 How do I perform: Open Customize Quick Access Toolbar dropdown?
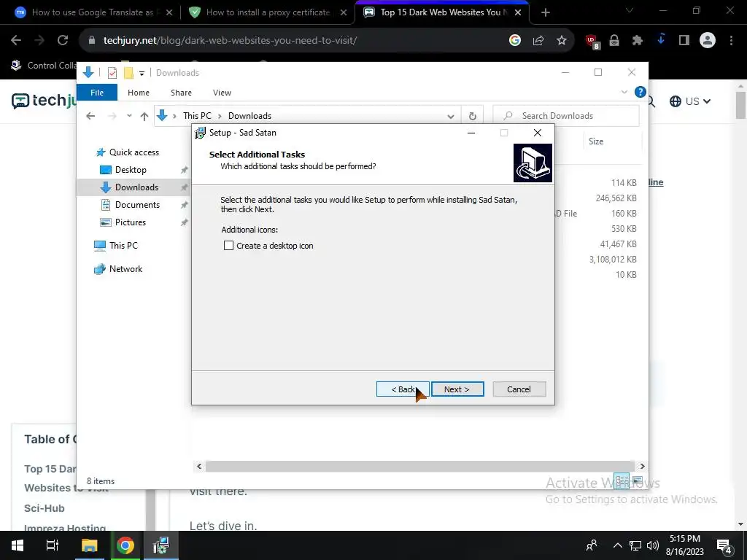click(x=142, y=74)
